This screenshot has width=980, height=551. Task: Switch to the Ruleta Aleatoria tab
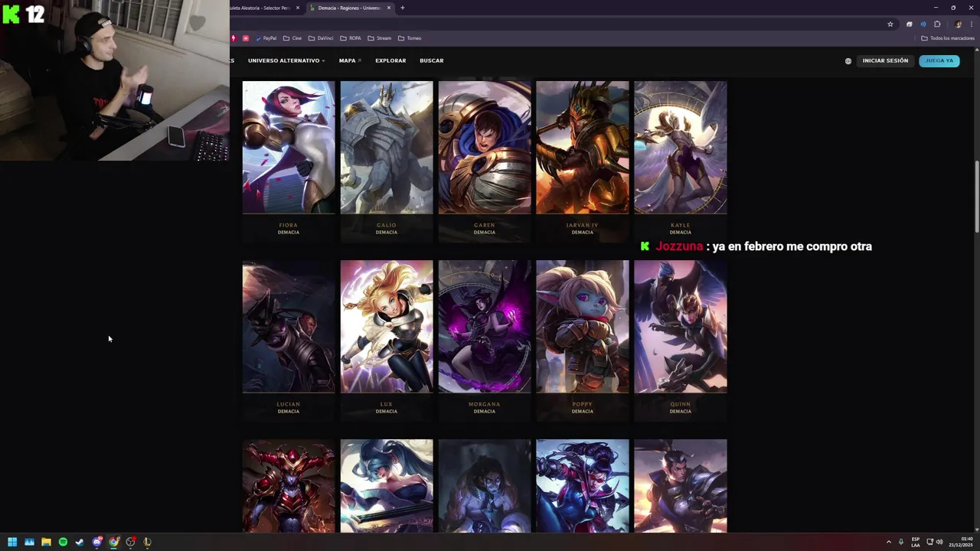click(x=260, y=8)
